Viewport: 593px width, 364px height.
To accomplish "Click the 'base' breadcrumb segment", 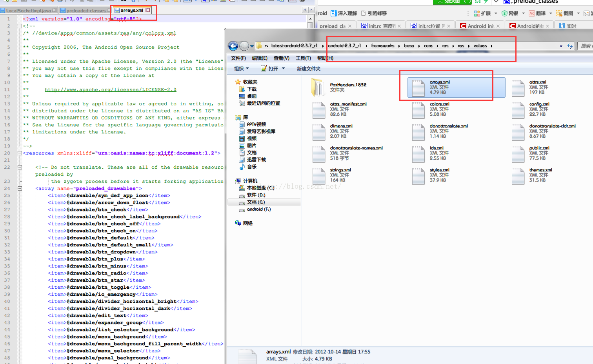I will click(x=409, y=46).
